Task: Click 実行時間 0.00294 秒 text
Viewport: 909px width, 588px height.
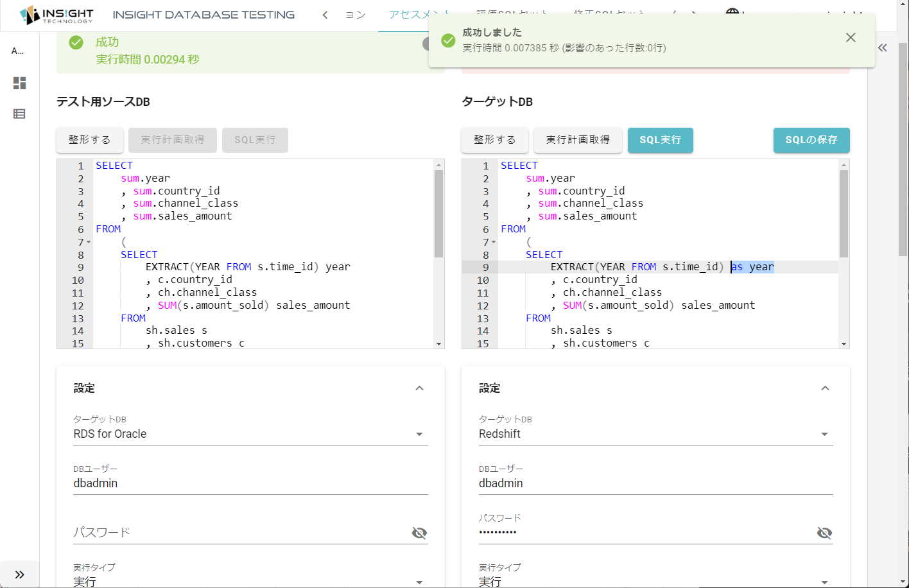Action: coord(148,60)
